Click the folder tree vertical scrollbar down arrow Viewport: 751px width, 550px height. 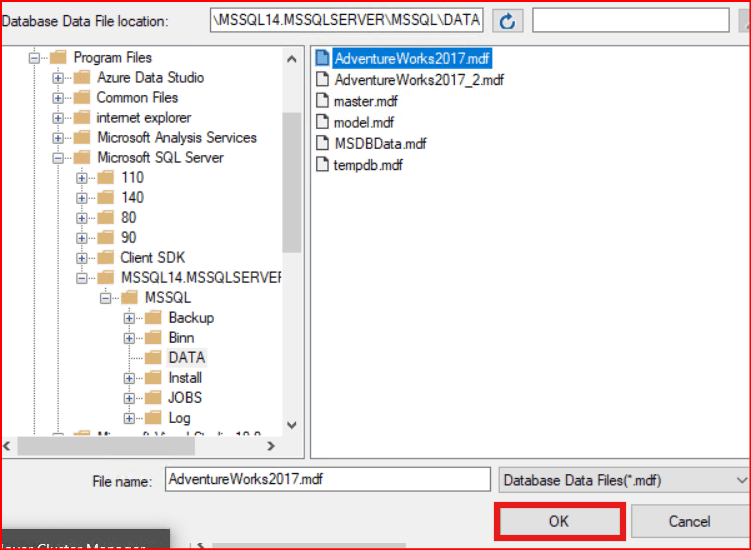coord(292,425)
